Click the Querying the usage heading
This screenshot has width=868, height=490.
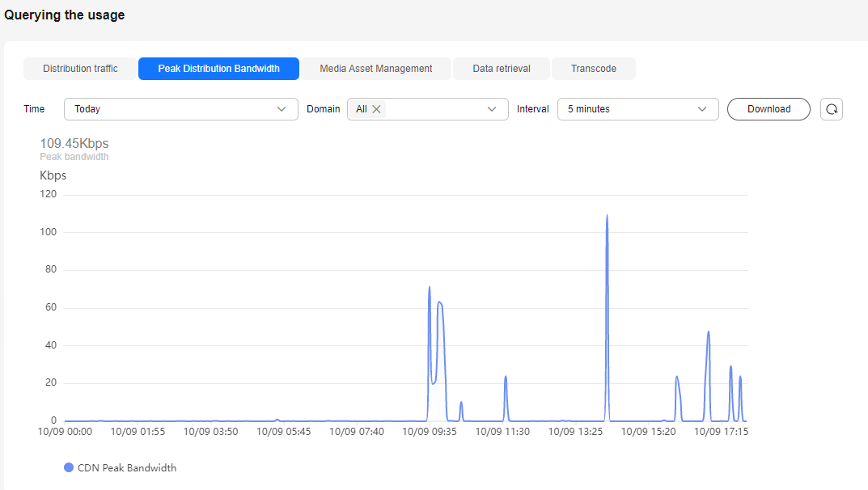pos(64,15)
